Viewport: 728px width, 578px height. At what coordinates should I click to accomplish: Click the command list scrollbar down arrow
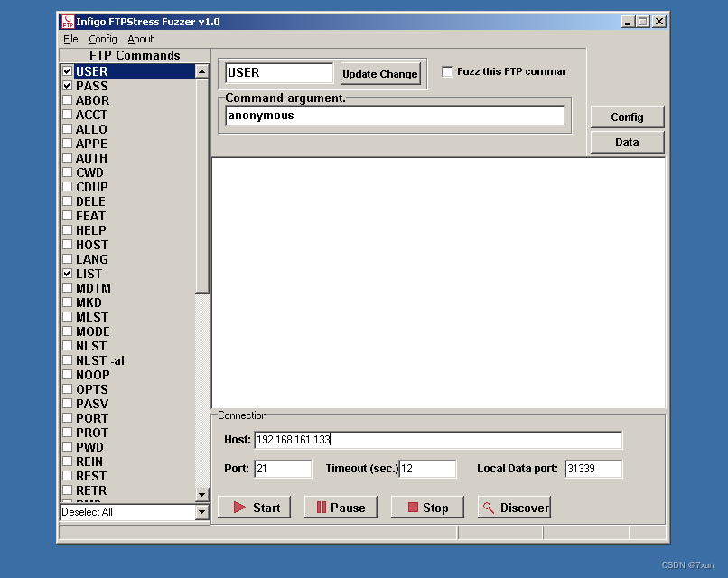click(x=200, y=493)
